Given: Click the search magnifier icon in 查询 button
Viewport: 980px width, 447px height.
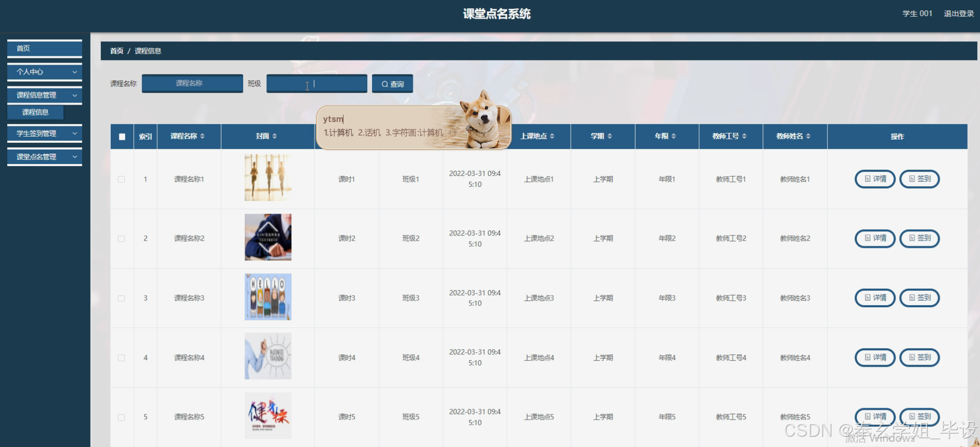Looking at the screenshot, I should coord(384,84).
